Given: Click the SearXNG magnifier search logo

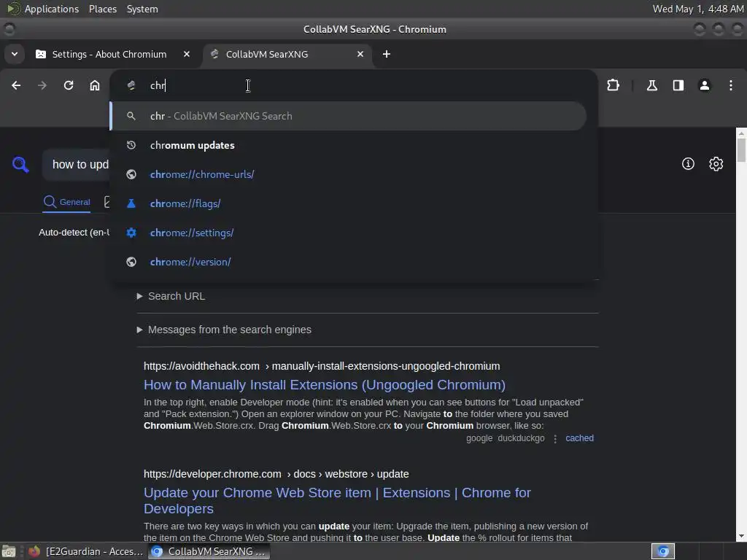Looking at the screenshot, I should tap(20, 164).
